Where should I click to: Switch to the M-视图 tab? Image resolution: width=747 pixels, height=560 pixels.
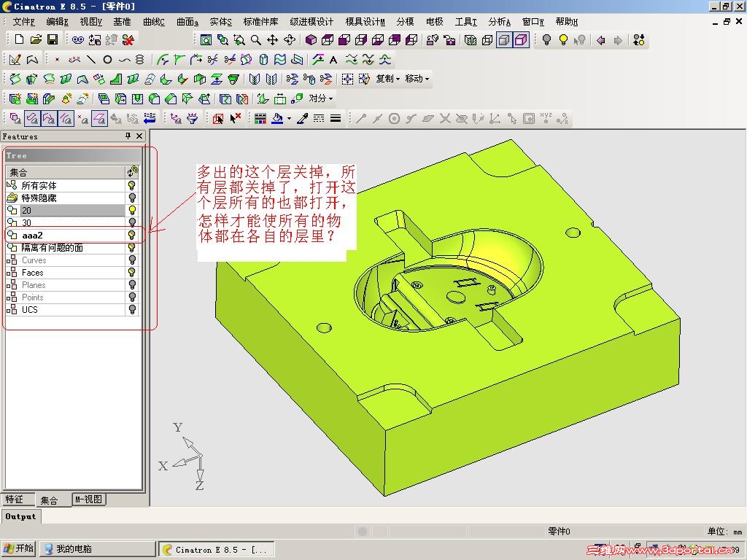coord(88,499)
